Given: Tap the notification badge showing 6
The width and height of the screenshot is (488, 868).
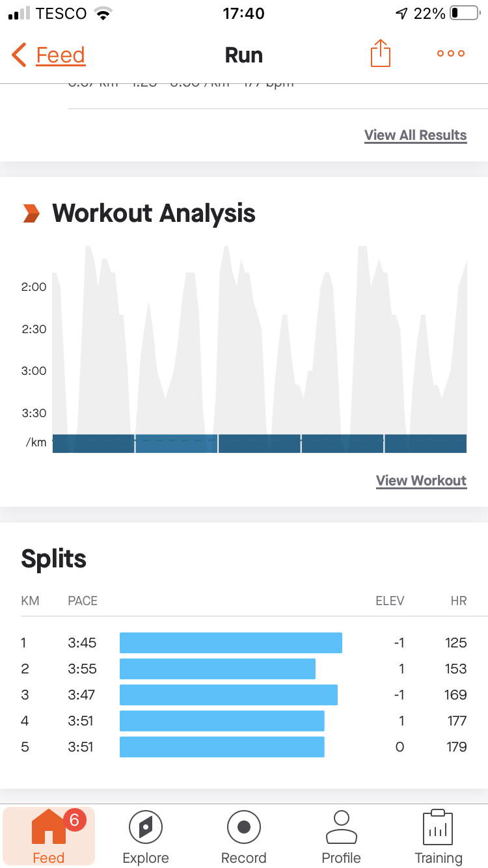Looking at the screenshot, I should pyautogui.click(x=74, y=821).
